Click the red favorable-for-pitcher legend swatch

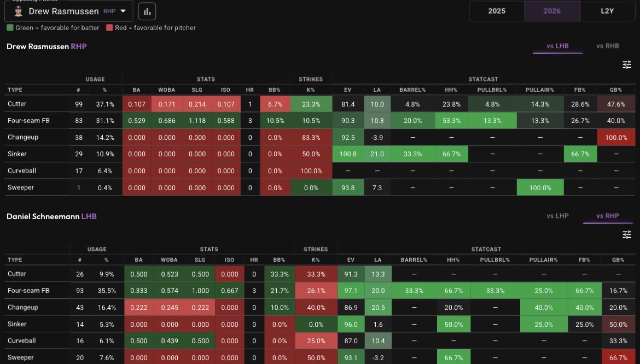click(109, 28)
